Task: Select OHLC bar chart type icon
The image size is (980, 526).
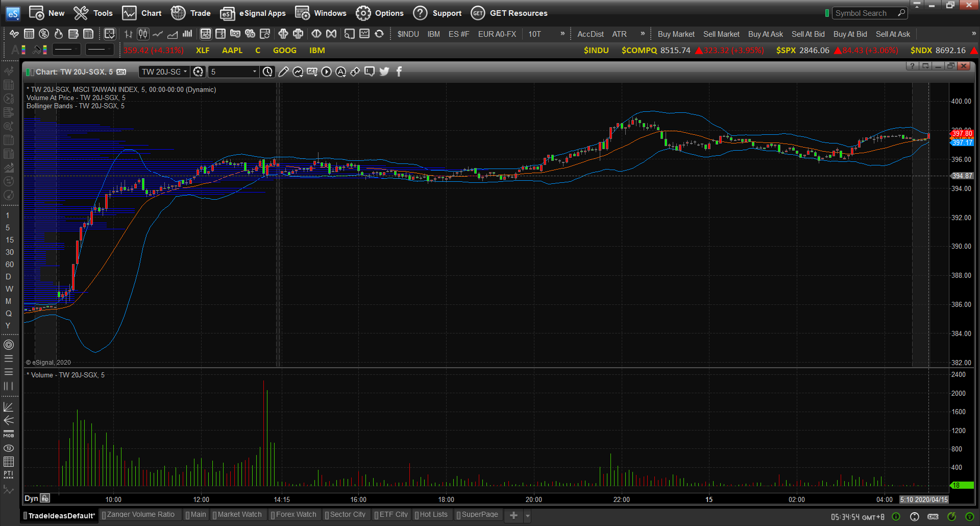Action: (128, 34)
